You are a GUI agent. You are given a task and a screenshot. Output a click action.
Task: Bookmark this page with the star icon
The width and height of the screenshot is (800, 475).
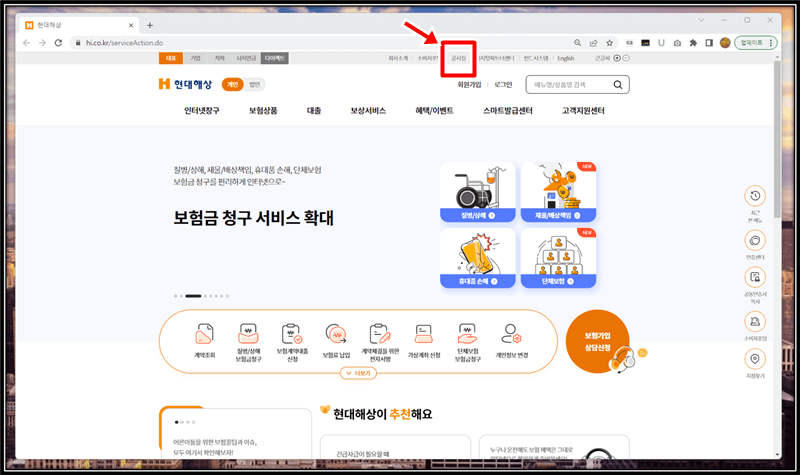(x=609, y=43)
